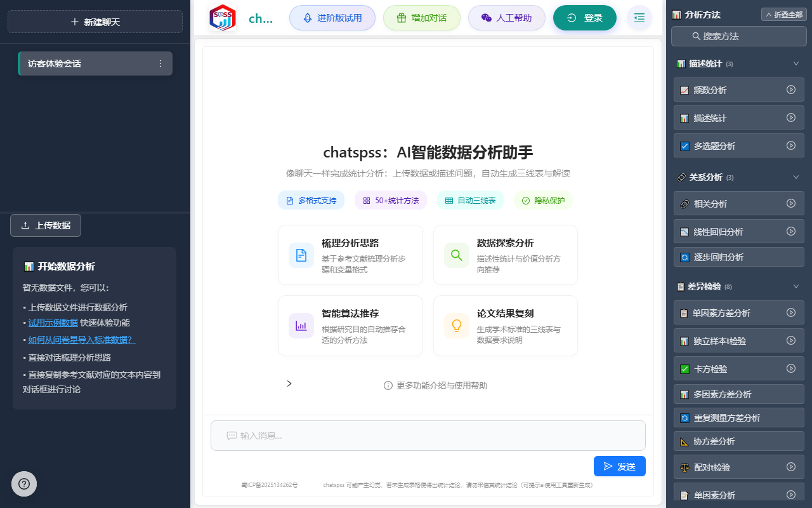Select the 逐步回归分析 method
Viewport: 812px width, 508px height.
(x=739, y=257)
